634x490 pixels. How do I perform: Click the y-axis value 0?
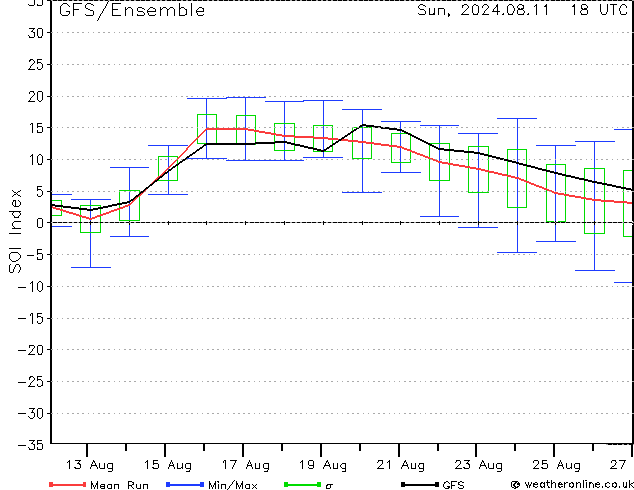40,223
